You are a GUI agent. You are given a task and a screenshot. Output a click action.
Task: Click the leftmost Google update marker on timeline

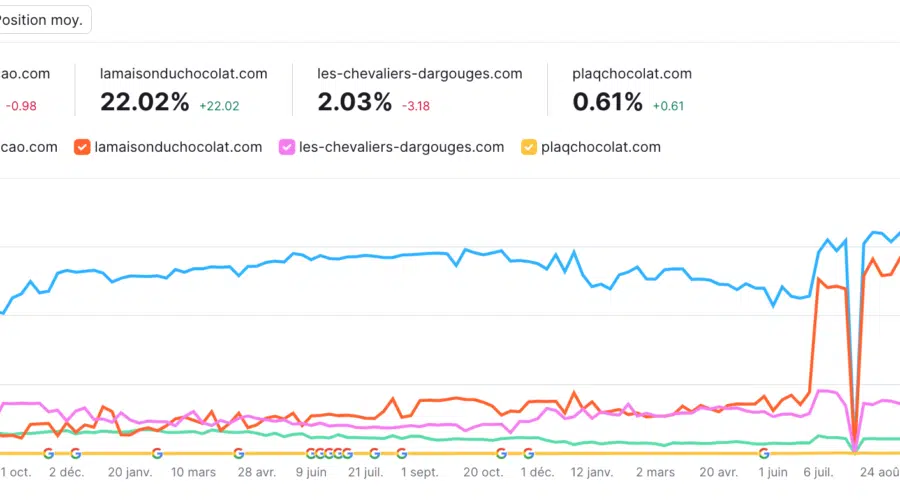(x=48, y=453)
